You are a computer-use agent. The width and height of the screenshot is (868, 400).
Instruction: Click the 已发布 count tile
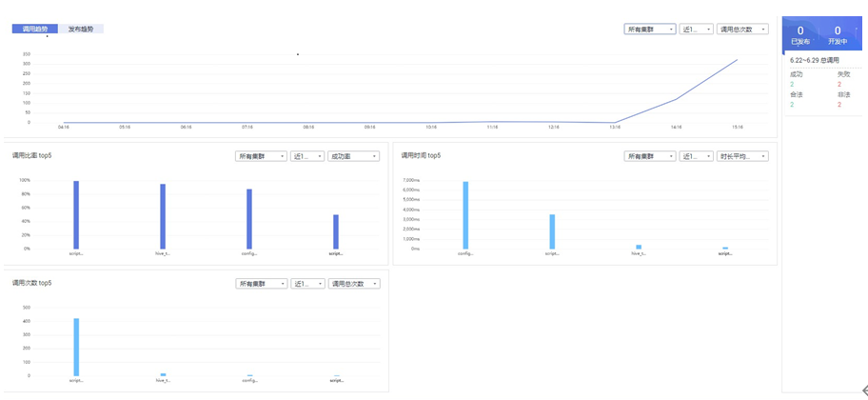(x=799, y=35)
